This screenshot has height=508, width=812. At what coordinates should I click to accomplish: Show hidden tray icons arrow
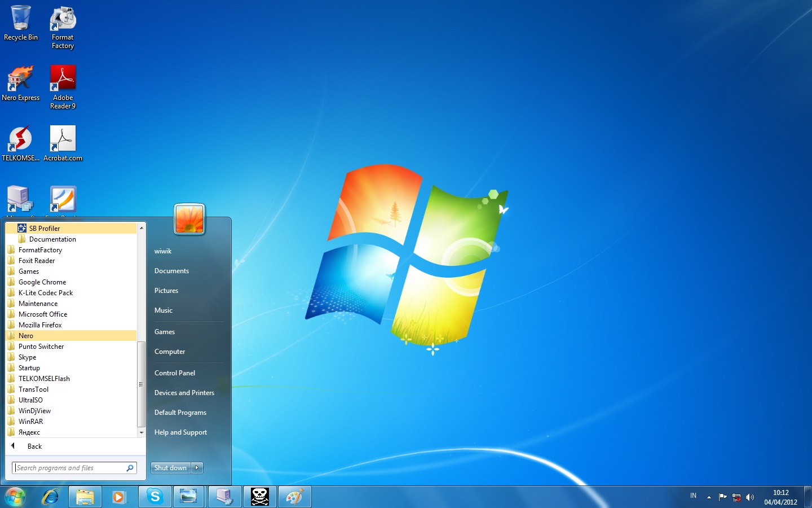pos(709,497)
